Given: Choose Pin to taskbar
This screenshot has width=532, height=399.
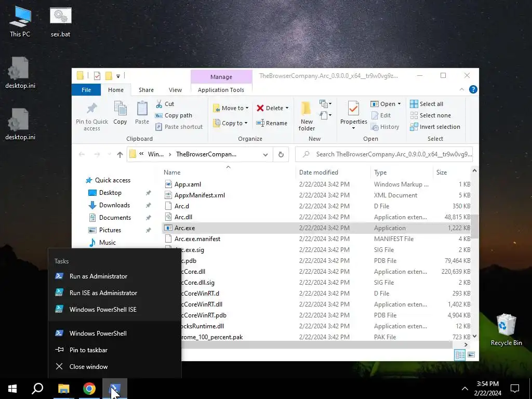Looking at the screenshot, I should click(115, 350).
